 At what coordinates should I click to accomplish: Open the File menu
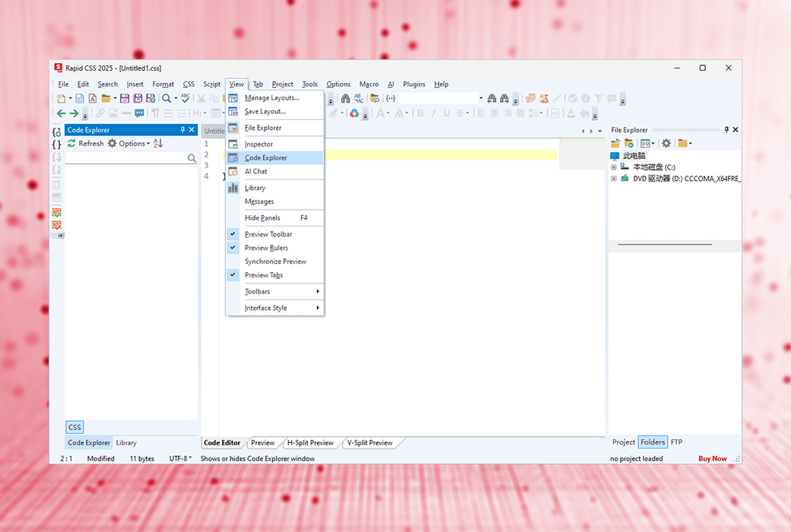click(63, 84)
